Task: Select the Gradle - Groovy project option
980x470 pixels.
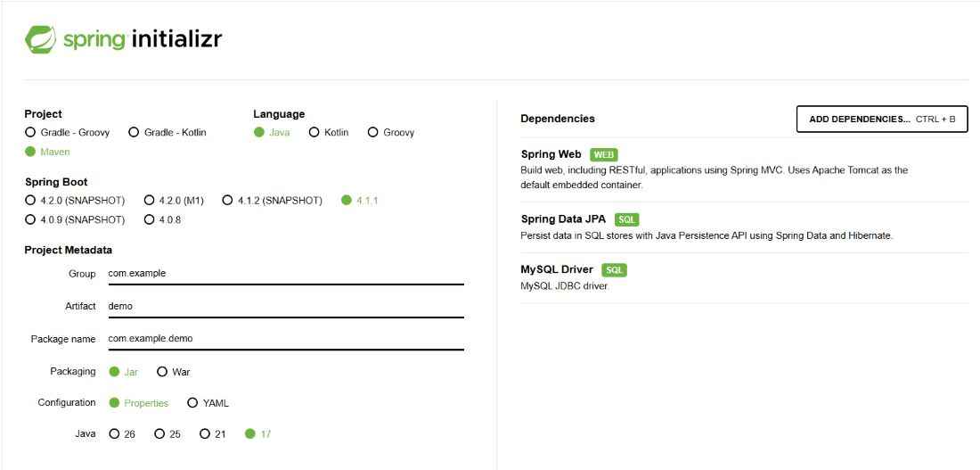Action: click(x=68, y=133)
